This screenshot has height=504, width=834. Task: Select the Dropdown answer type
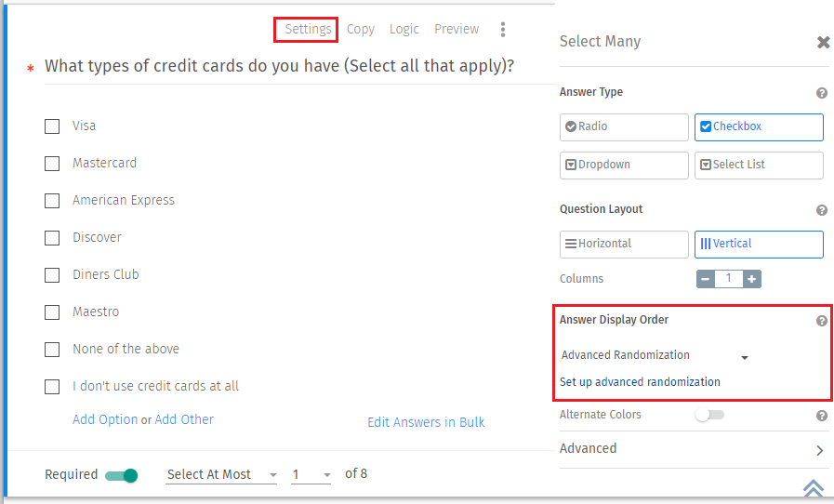tap(624, 165)
